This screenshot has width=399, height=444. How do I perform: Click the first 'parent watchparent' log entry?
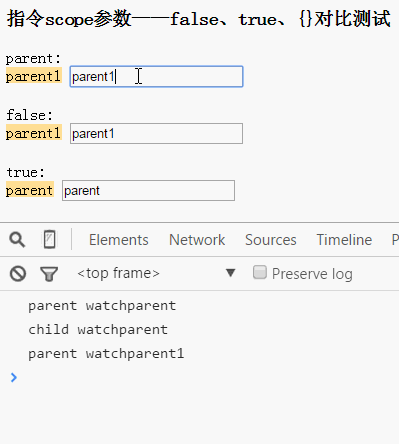click(102, 306)
